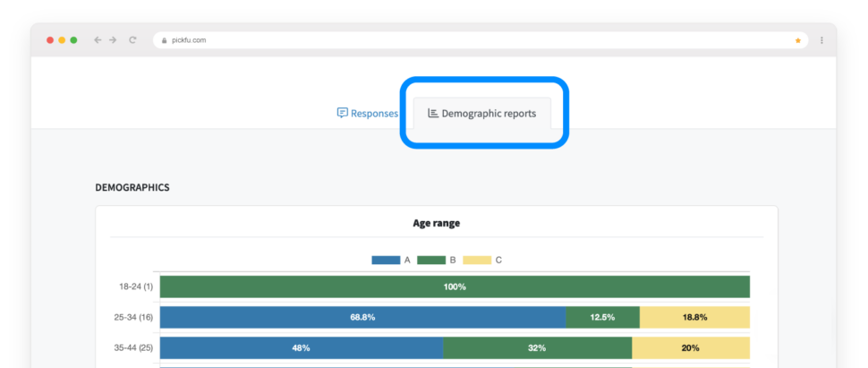Screen dimensions: 868x368
Task: Toggle series C in the chart legend
Action: [x=482, y=260]
